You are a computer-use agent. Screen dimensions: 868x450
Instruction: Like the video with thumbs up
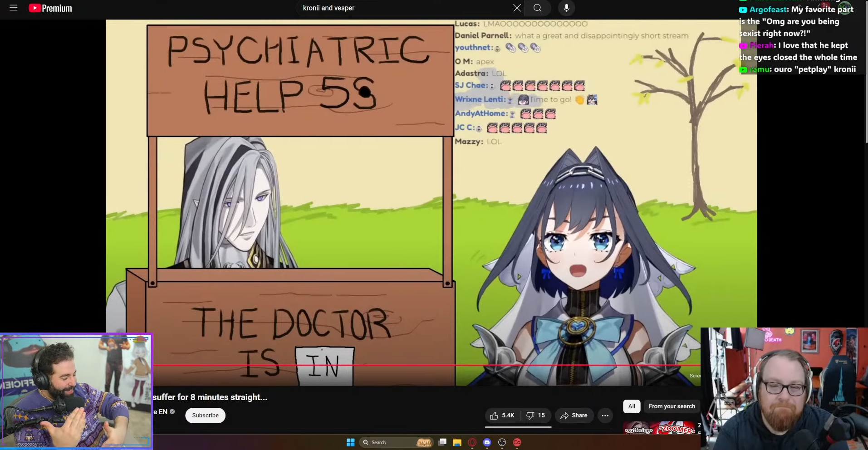tap(502, 416)
